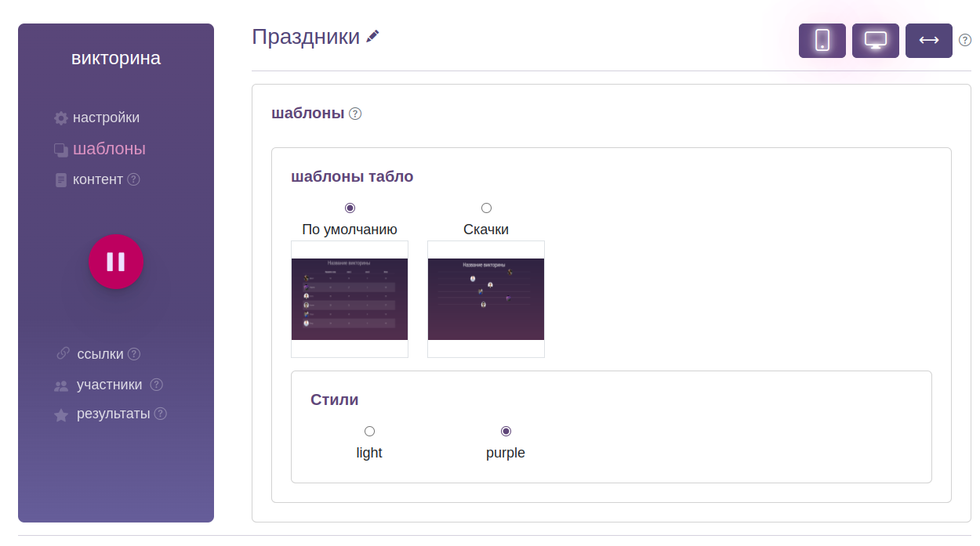
Task: Click the шаблоны stacked squares icon
Action: pyautogui.click(x=61, y=150)
